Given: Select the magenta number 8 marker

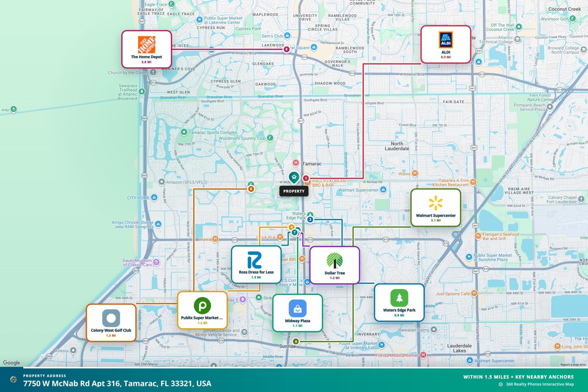Looking at the screenshot, I should pos(286,49).
